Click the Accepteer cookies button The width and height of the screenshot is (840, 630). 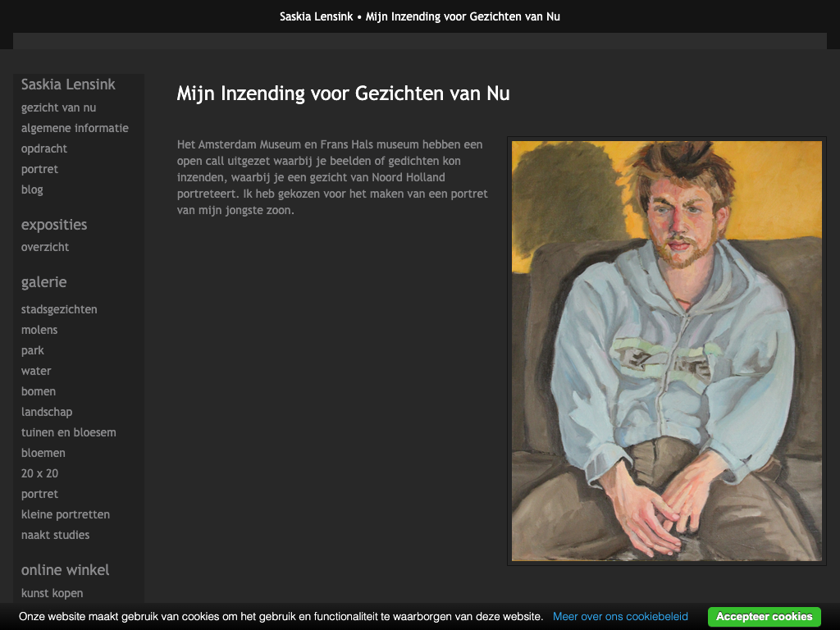point(764,617)
